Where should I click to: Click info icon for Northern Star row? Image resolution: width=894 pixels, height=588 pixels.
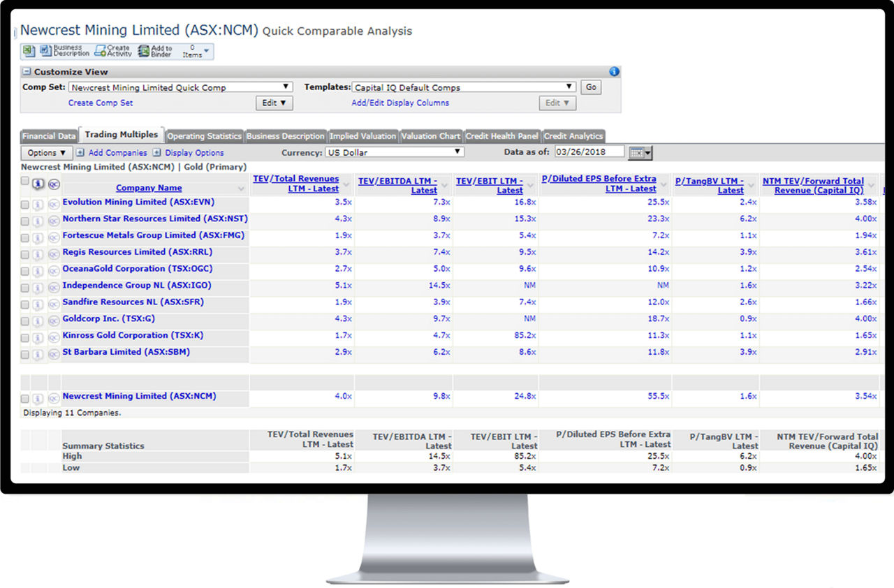[x=39, y=221]
